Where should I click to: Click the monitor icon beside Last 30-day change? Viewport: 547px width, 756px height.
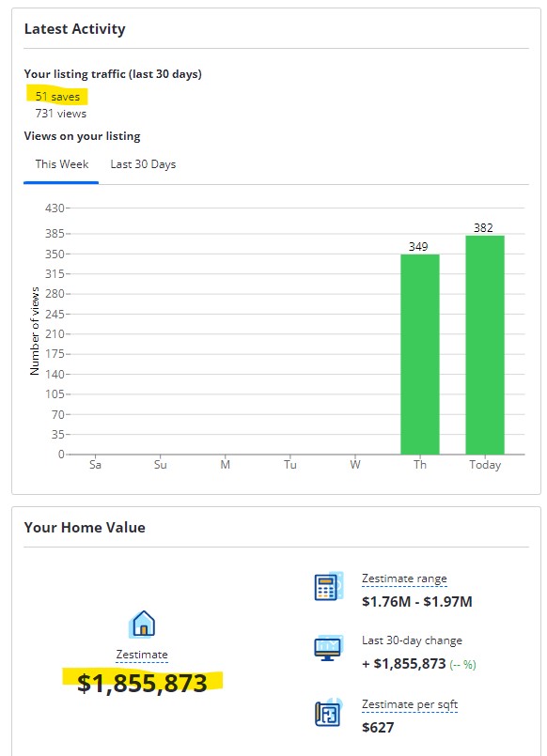329,648
